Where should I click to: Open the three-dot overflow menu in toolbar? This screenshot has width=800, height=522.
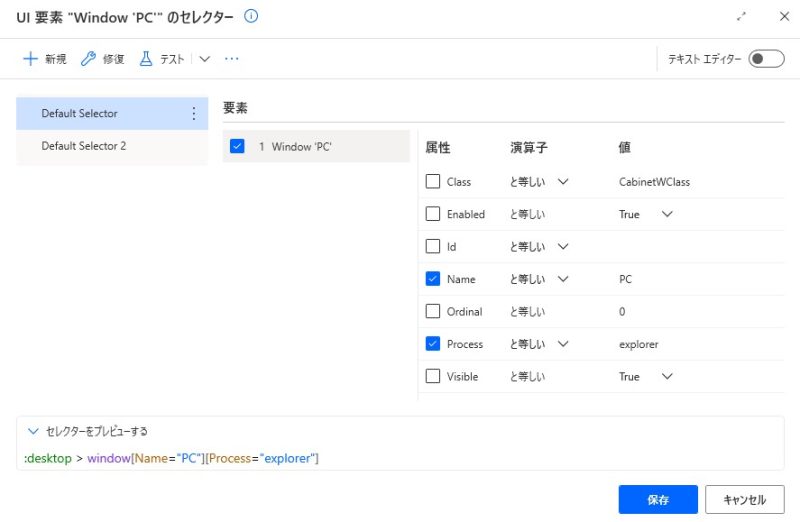point(232,59)
